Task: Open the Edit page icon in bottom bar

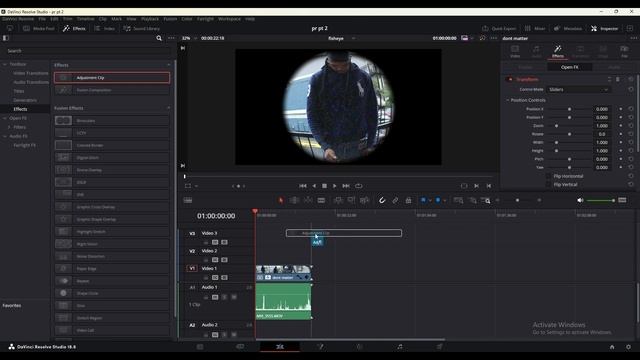Action: (280, 347)
